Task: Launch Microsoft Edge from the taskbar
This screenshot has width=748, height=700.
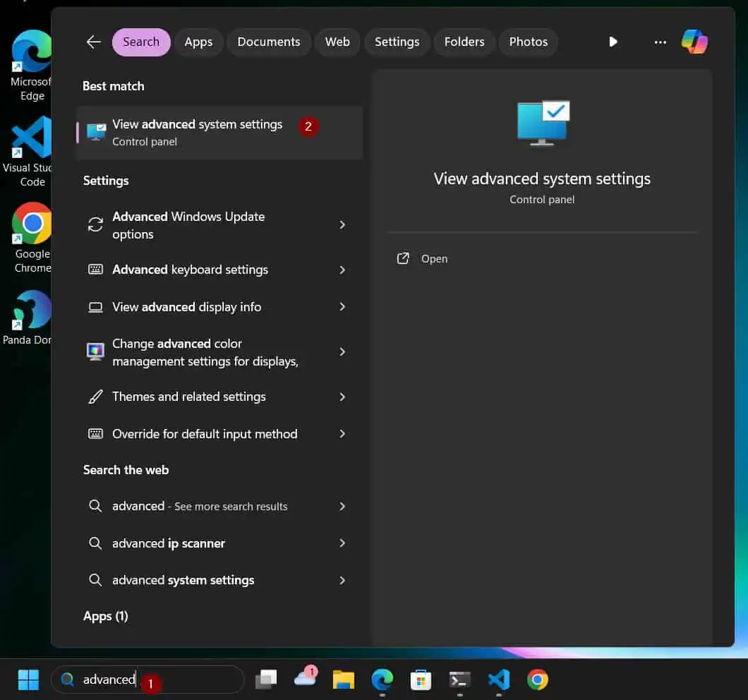Action: pyautogui.click(x=382, y=680)
